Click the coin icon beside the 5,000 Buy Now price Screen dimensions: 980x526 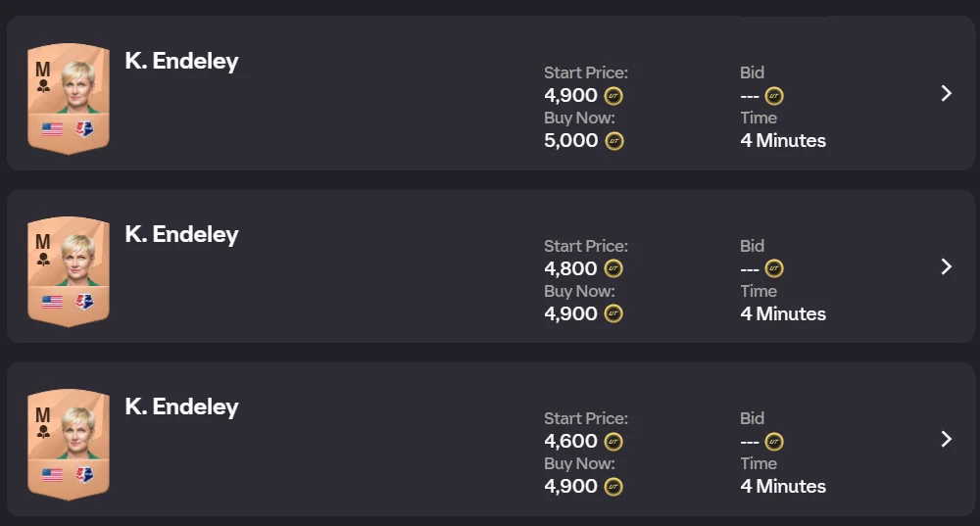click(614, 141)
